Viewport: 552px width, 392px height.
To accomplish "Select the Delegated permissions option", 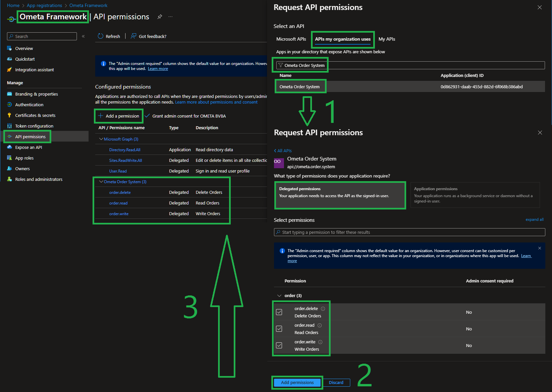I will pos(340,195).
